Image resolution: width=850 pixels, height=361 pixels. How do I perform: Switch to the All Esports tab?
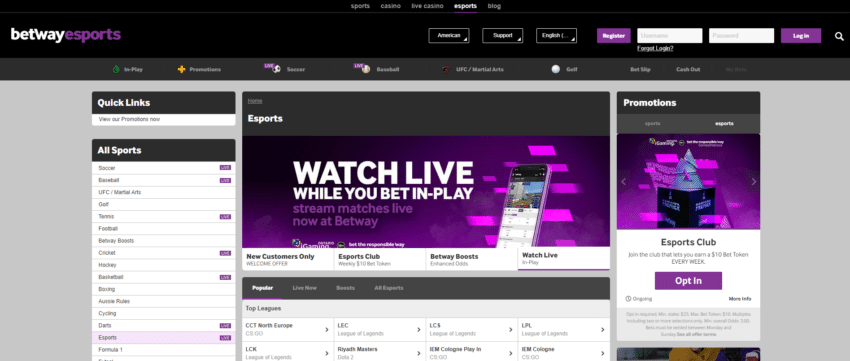[389, 288]
